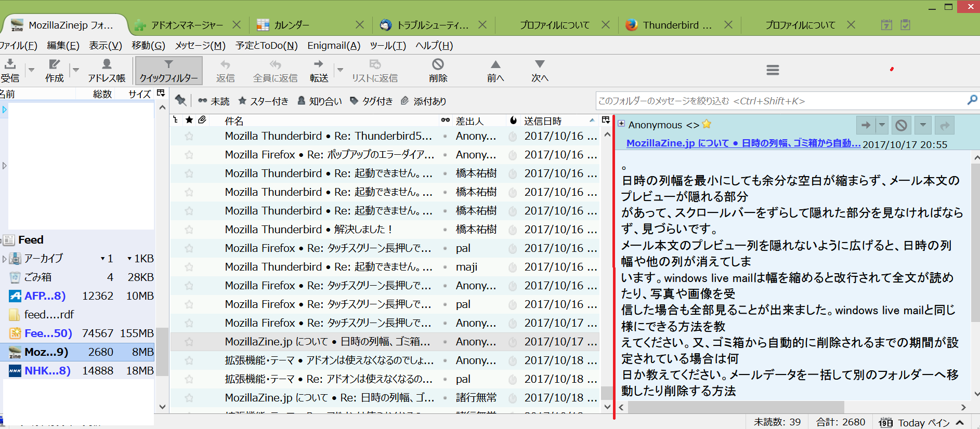Open ツール(T) menu
The width and height of the screenshot is (980, 429).
pyautogui.click(x=388, y=46)
